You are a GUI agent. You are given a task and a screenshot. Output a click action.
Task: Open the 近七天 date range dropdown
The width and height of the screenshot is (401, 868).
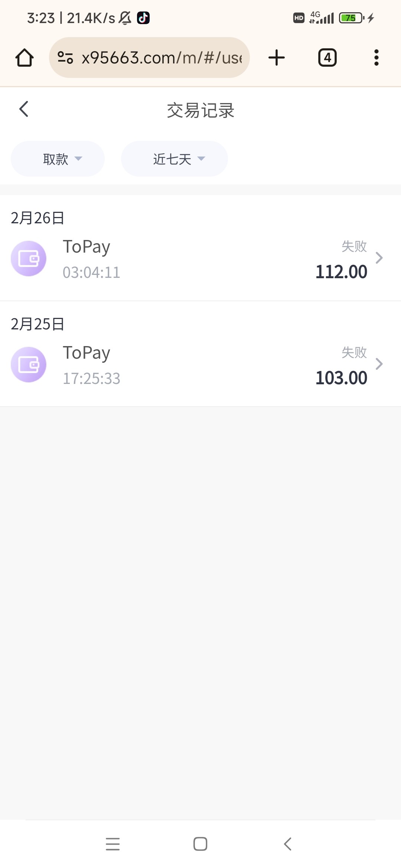click(175, 159)
